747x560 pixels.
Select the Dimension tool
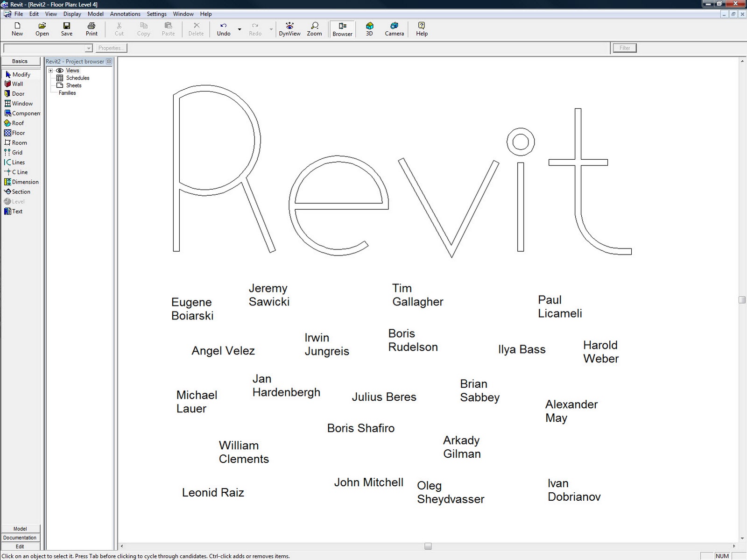tap(21, 182)
